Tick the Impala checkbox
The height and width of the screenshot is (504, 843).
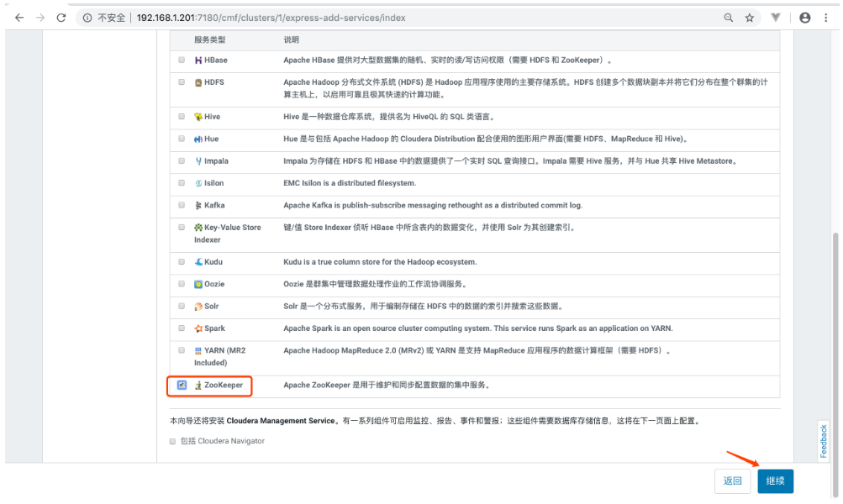pos(182,160)
